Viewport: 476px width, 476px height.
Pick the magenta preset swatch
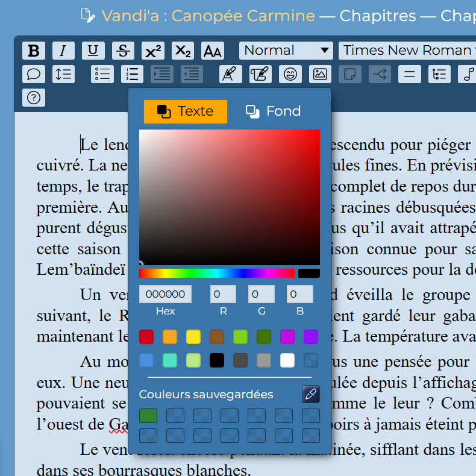(287, 337)
